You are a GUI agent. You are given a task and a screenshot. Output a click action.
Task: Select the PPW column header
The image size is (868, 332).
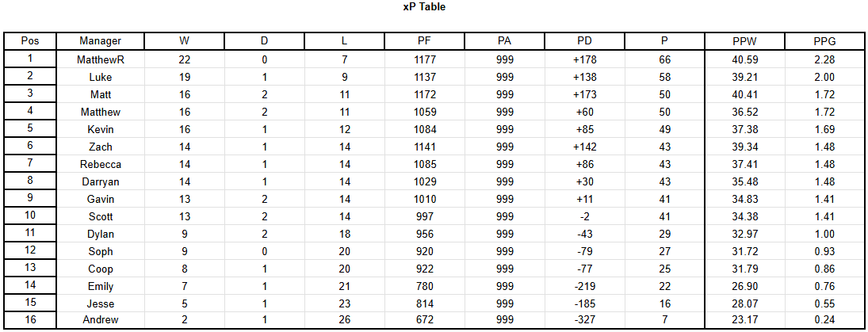click(744, 41)
